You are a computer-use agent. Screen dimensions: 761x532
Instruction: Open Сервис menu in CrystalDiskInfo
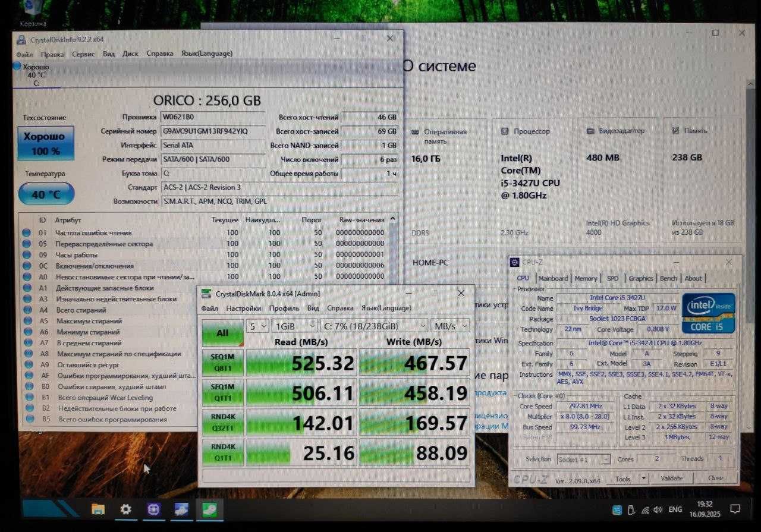pyautogui.click(x=83, y=54)
